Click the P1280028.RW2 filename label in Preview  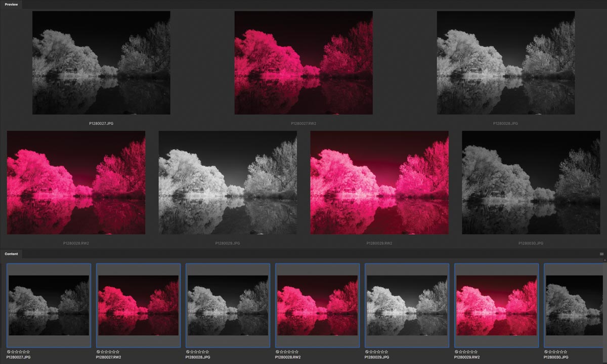tap(76, 243)
